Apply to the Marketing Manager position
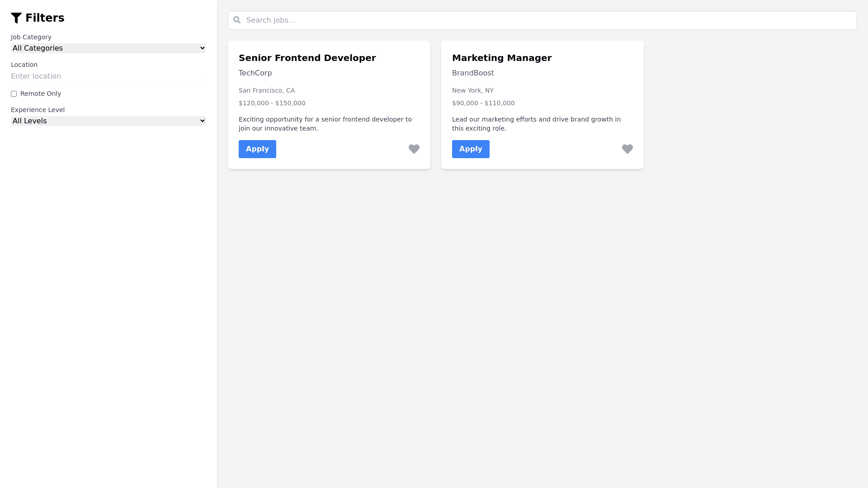The height and width of the screenshot is (488, 868). click(x=471, y=149)
